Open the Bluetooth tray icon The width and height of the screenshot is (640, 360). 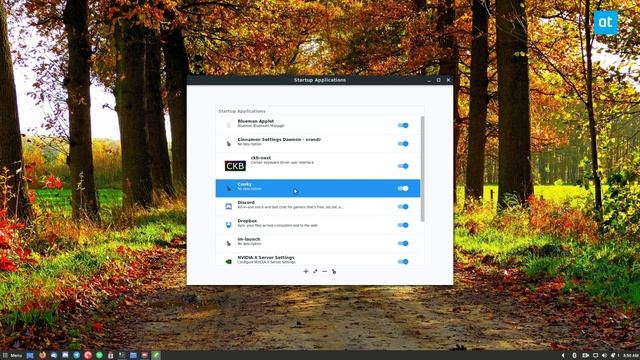tap(574, 356)
